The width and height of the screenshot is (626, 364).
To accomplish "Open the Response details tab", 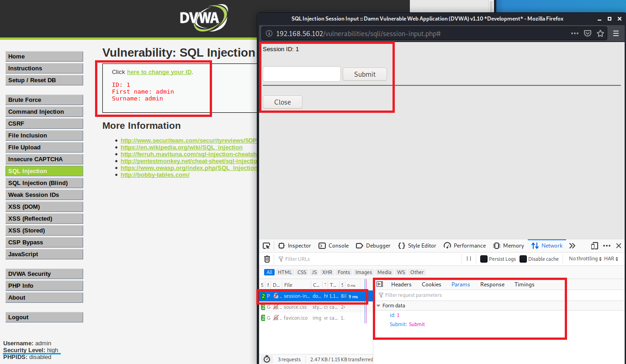I will [x=493, y=285].
